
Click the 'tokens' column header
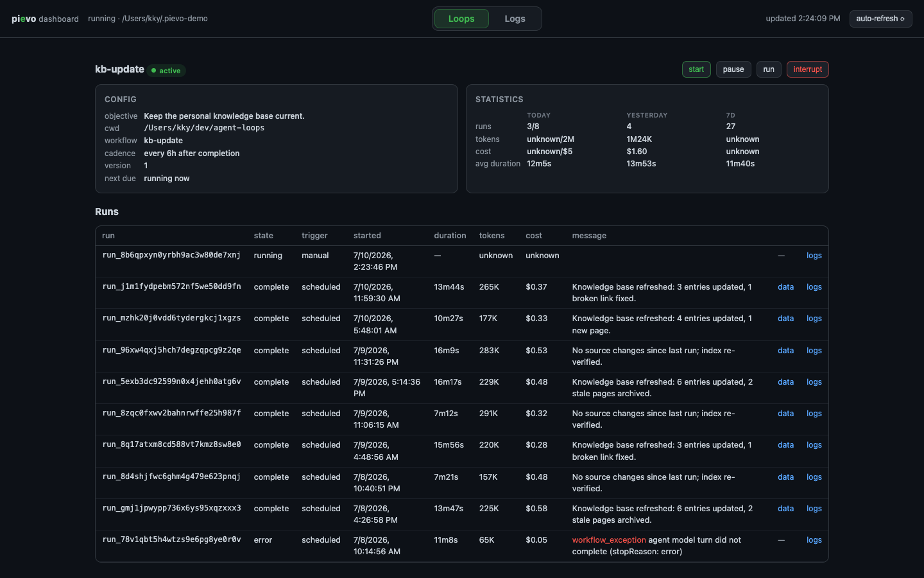[x=492, y=236]
